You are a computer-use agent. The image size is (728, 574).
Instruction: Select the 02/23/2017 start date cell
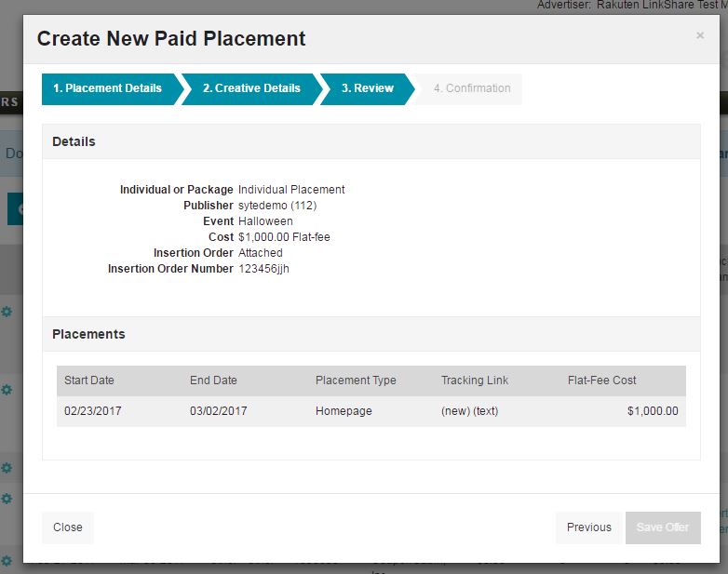click(x=93, y=411)
